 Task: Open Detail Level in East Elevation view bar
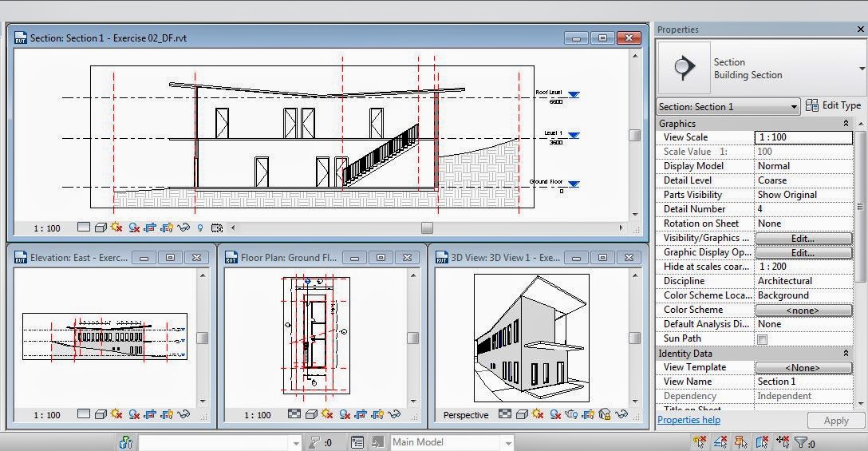click(x=84, y=413)
